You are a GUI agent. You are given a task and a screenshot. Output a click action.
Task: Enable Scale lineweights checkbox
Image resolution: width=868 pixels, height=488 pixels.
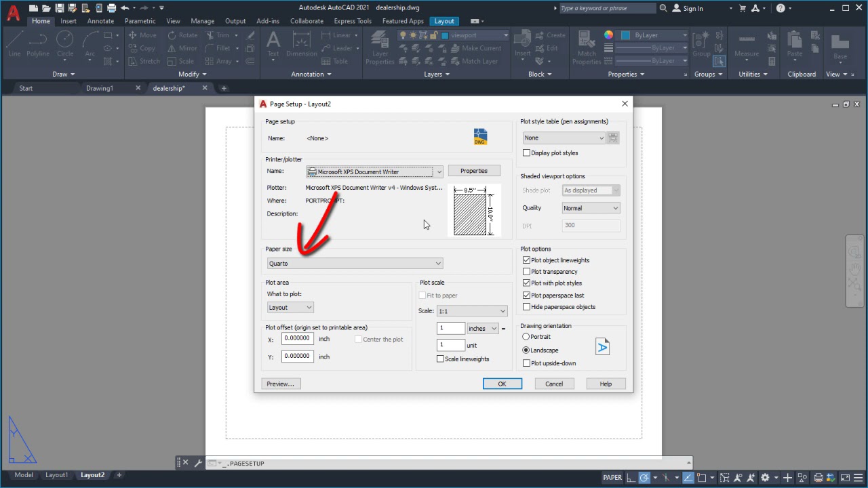(x=440, y=359)
